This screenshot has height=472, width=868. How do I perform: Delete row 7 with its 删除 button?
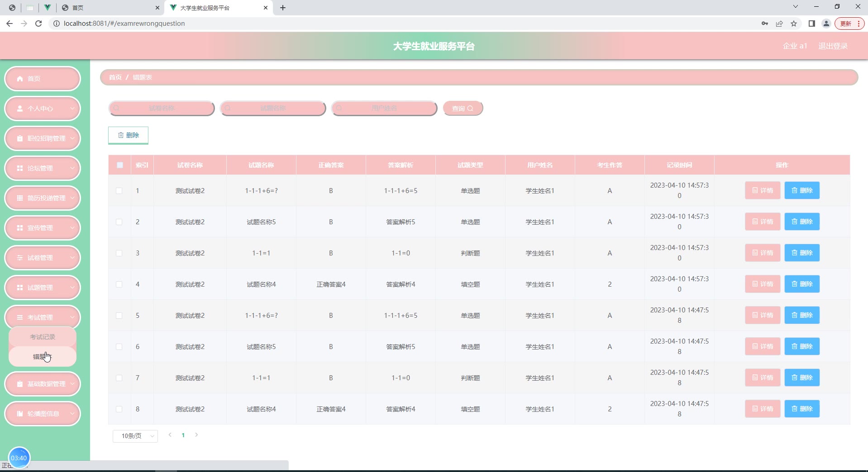(x=802, y=378)
